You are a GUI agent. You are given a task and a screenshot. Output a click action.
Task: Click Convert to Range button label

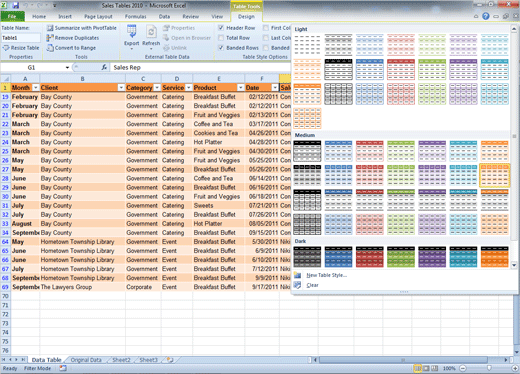tap(75, 48)
